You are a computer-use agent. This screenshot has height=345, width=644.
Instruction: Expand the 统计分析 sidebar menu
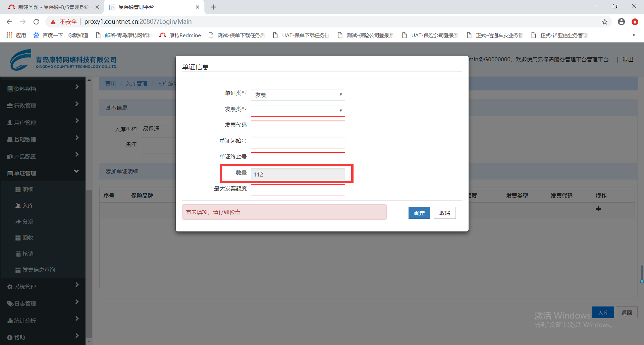click(43, 321)
